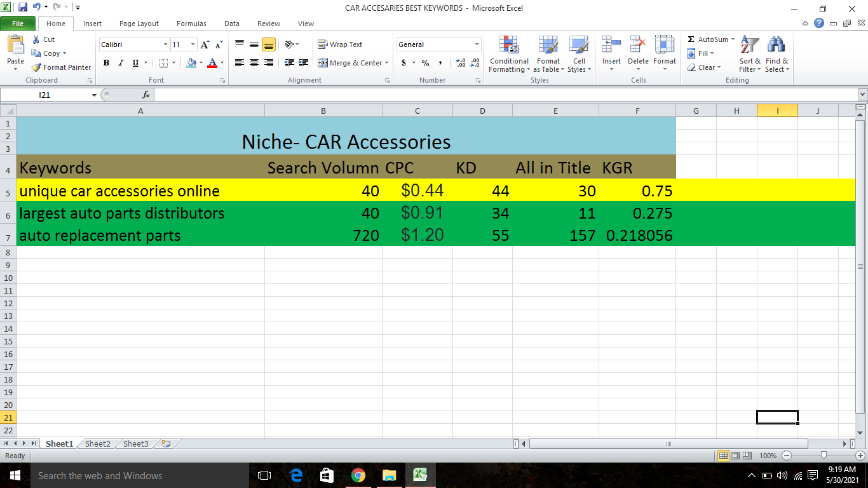Switch to Sheet2
This screenshot has height=488, width=868.
pyautogui.click(x=97, y=444)
